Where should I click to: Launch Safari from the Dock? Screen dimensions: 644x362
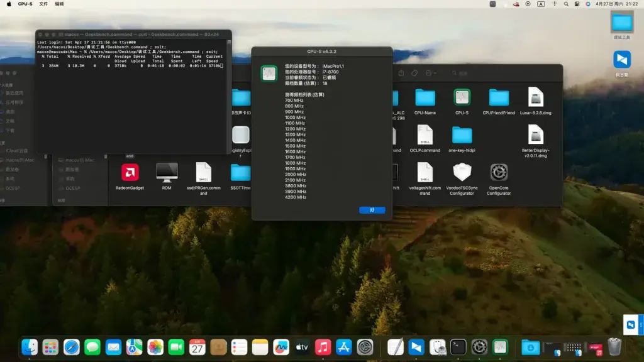72,347
